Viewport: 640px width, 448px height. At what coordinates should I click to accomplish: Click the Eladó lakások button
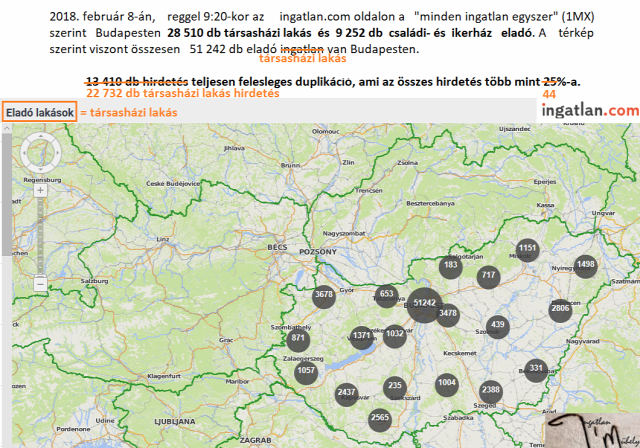tap(40, 113)
